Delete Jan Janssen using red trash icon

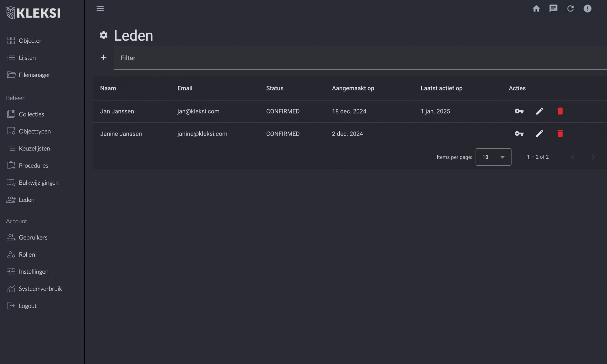point(560,111)
